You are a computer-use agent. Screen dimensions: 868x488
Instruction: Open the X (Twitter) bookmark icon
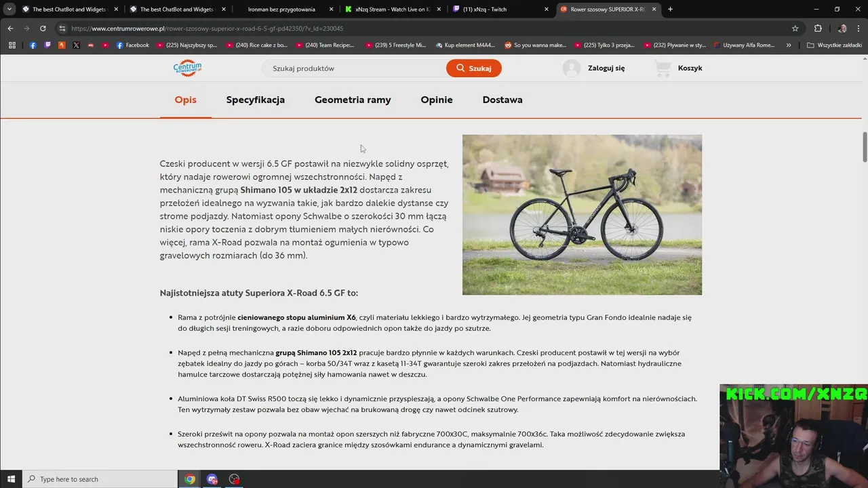tap(76, 45)
